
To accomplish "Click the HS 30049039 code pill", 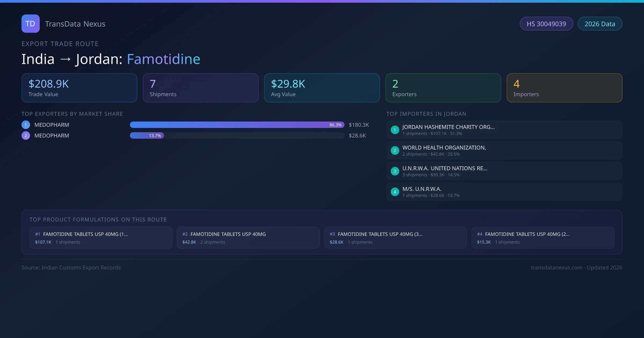I will (x=546, y=24).
